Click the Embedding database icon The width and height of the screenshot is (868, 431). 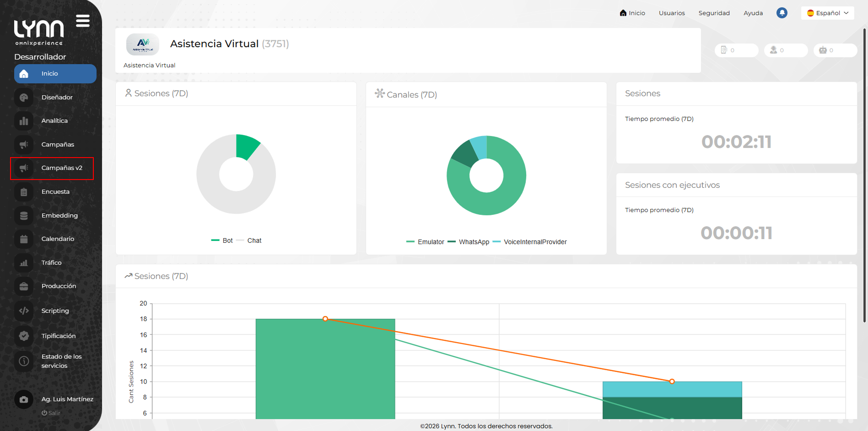pyautogui.click(x=24, y=216)
